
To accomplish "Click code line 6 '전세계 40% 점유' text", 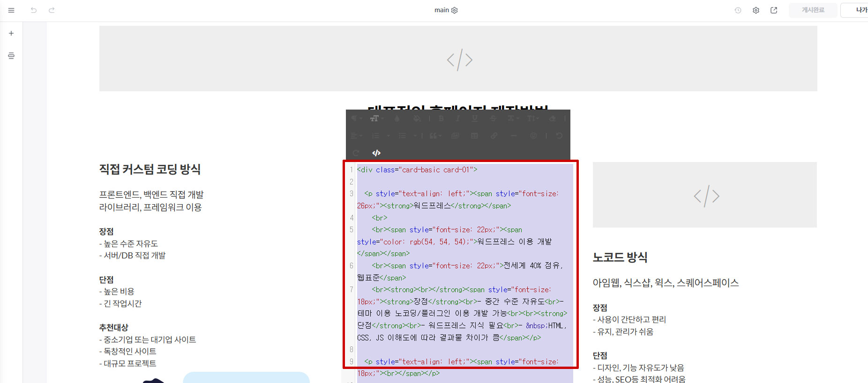I will (x=532, y=265).
